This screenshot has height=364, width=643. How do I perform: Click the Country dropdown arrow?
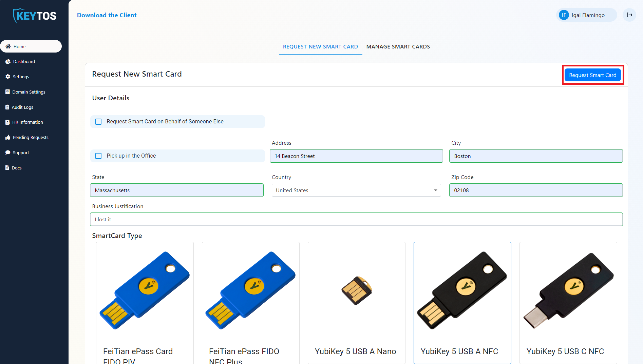coord(435,190)
